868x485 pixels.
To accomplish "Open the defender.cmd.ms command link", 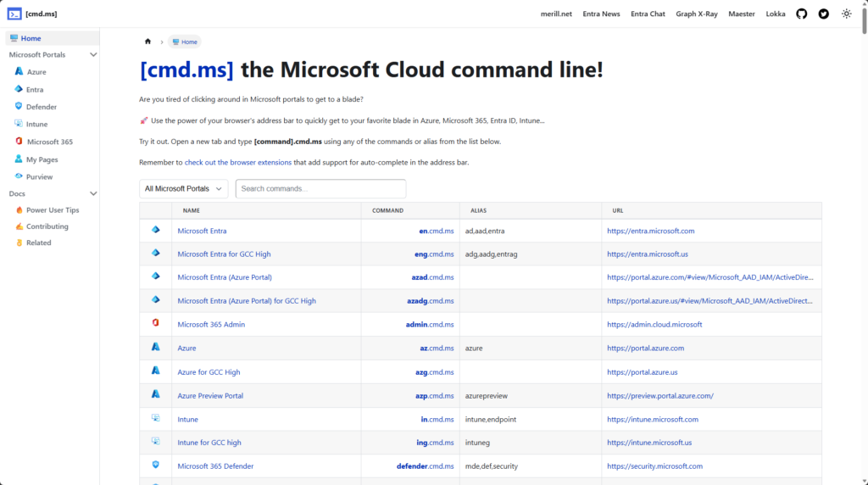I will point(426,466).
